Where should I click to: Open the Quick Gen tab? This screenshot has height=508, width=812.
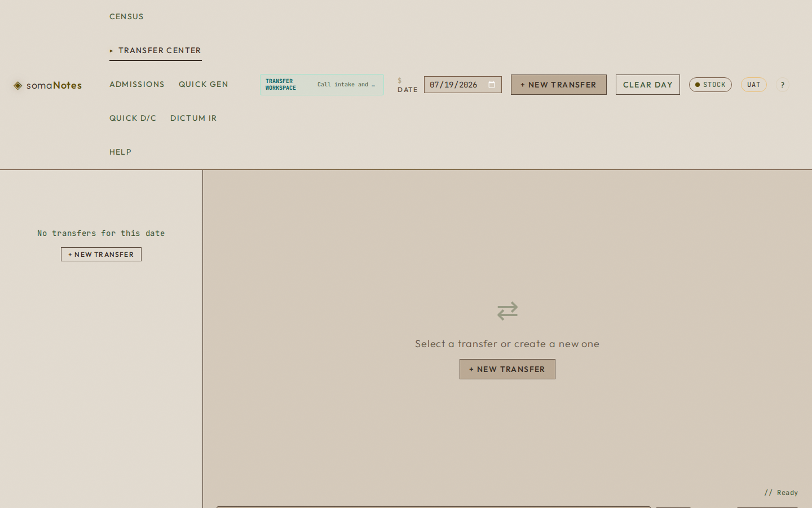coord(204,85)
